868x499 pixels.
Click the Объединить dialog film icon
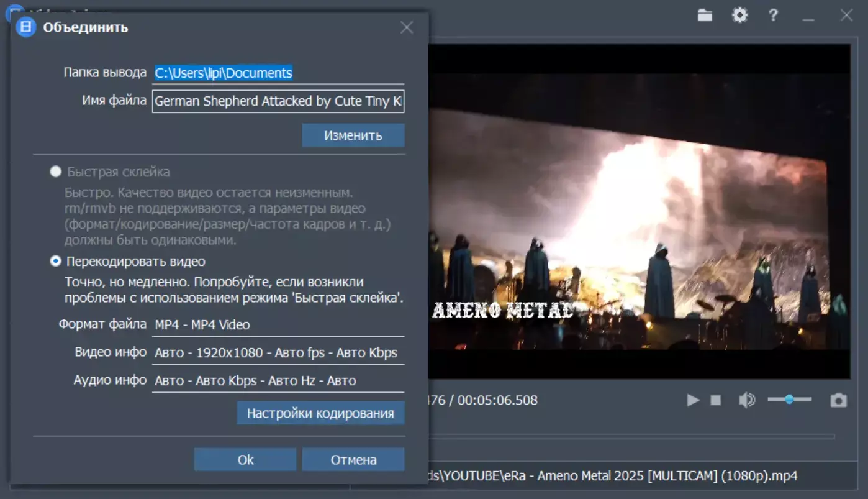[x=26, y=27]
